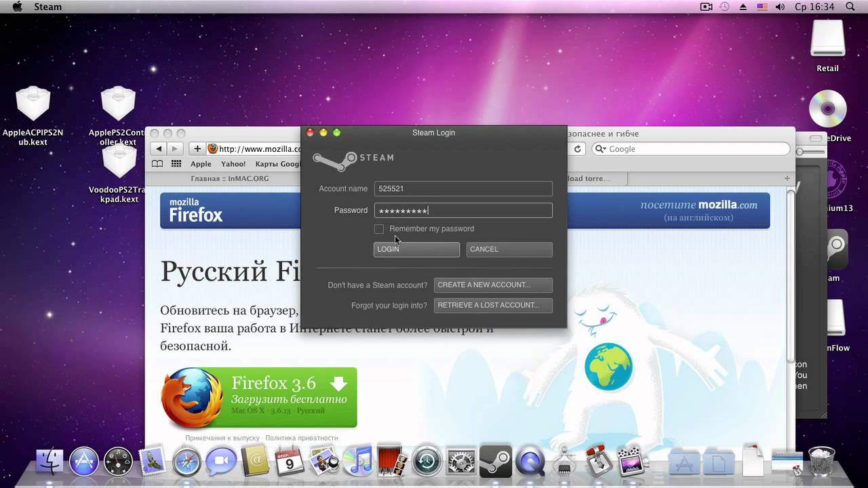Open iChat from the Dock
868x488 pixels.
pyautogui.click(x=221, y=462)
